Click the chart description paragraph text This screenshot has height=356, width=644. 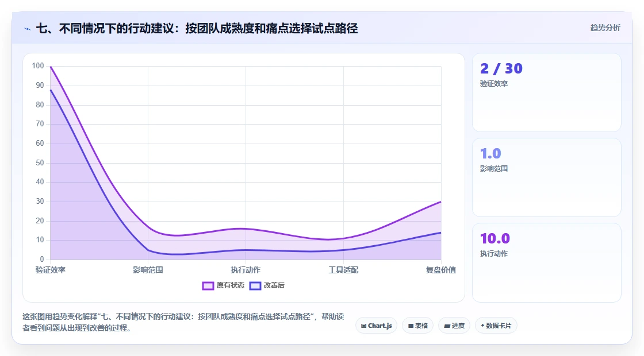coord(183,322)
